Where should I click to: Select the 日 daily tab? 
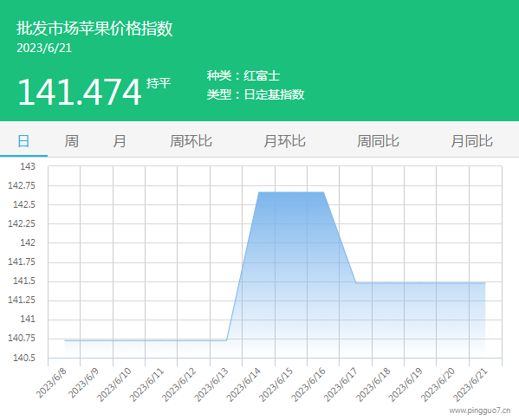click(x=23, y=141)
